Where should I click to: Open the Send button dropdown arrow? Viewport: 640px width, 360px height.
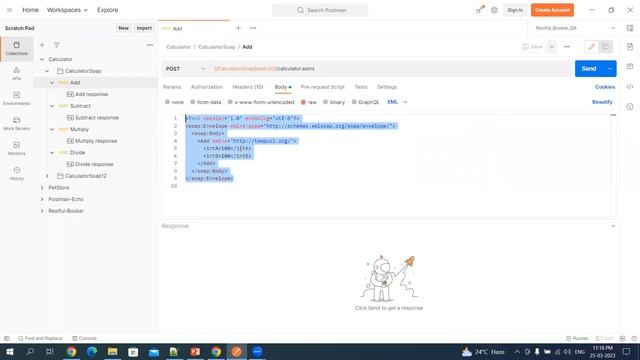tap(610, 69)
